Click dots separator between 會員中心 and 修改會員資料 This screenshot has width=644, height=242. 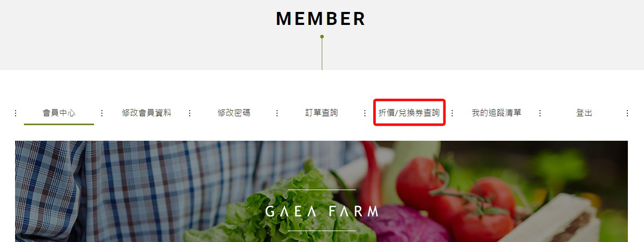point(102,113)
